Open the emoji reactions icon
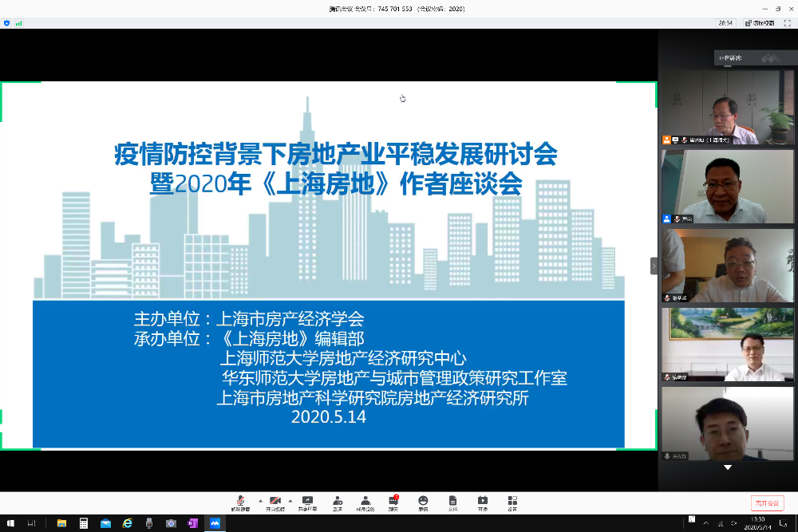 423,503
